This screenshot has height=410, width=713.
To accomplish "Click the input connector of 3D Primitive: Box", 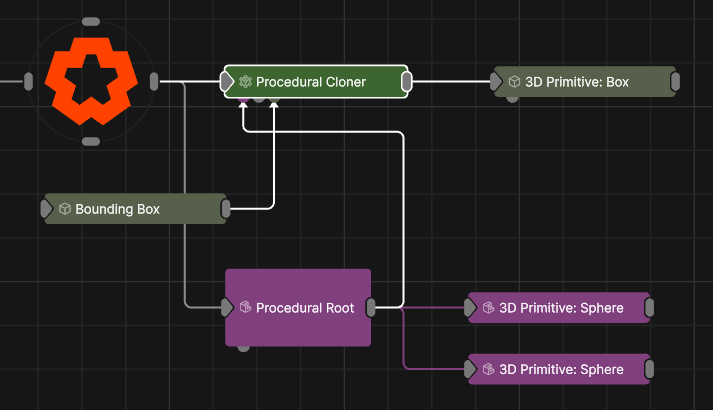I will click(x=496, y=82).
